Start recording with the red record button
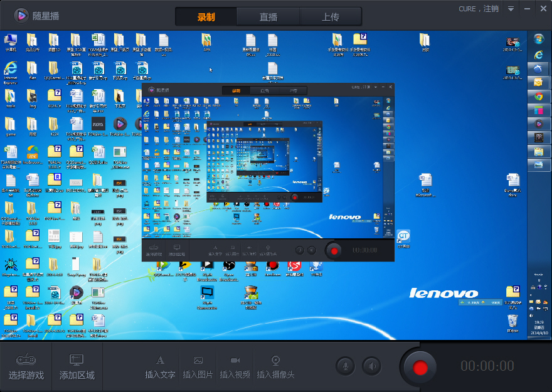Screen dimensions: 552x392 (420, 366)
